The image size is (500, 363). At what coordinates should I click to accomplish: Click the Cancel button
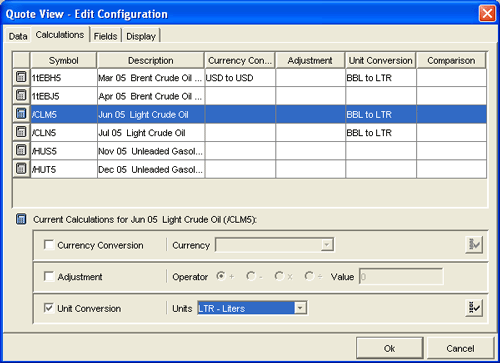[460, 348]
